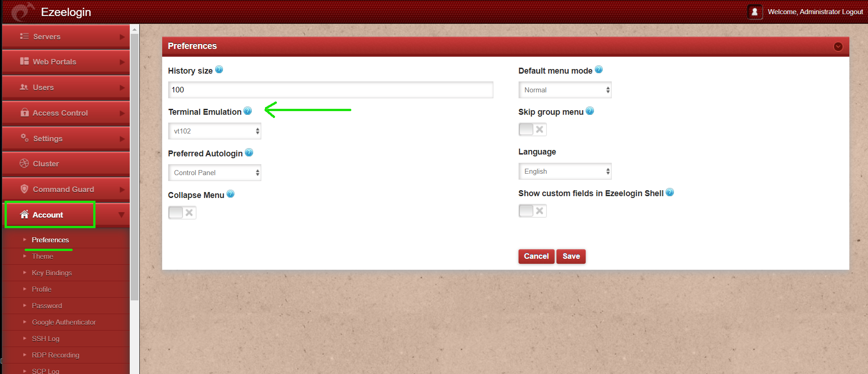Click the Skip group menu help icon
This screenshot has height=374, width=868.
coord(590,111)
